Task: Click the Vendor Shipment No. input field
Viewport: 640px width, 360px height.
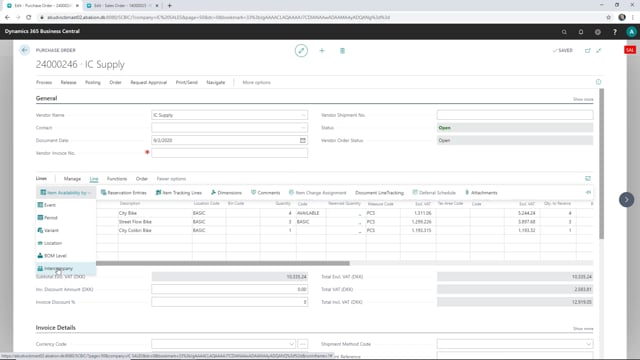Action: [x=515, y=115]
